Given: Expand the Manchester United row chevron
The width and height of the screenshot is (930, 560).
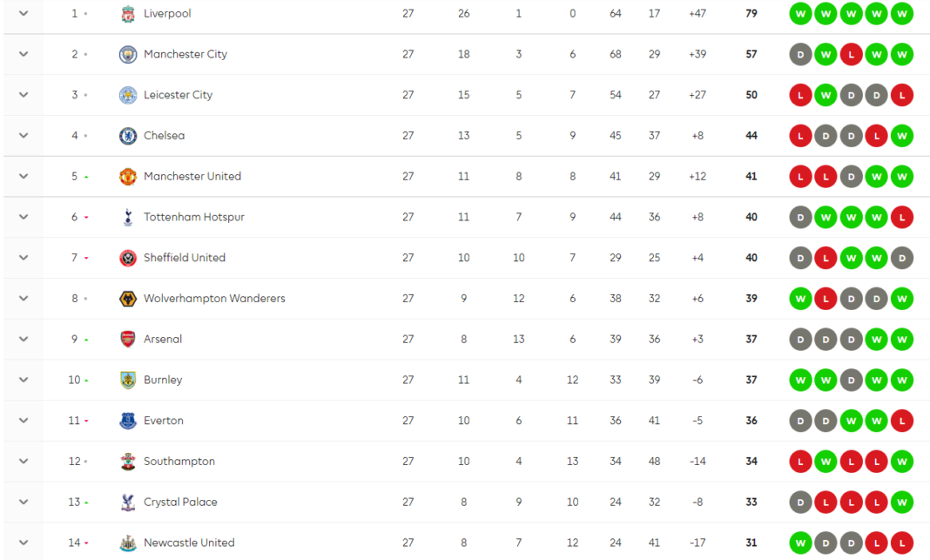Looking at the screenshot, I should click(x=24, y=176).
